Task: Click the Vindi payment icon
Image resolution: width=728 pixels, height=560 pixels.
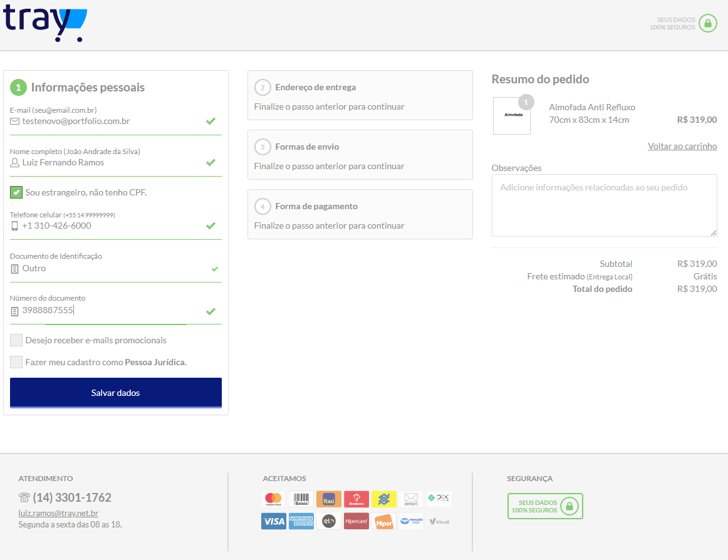Action: tap(439, 521)
